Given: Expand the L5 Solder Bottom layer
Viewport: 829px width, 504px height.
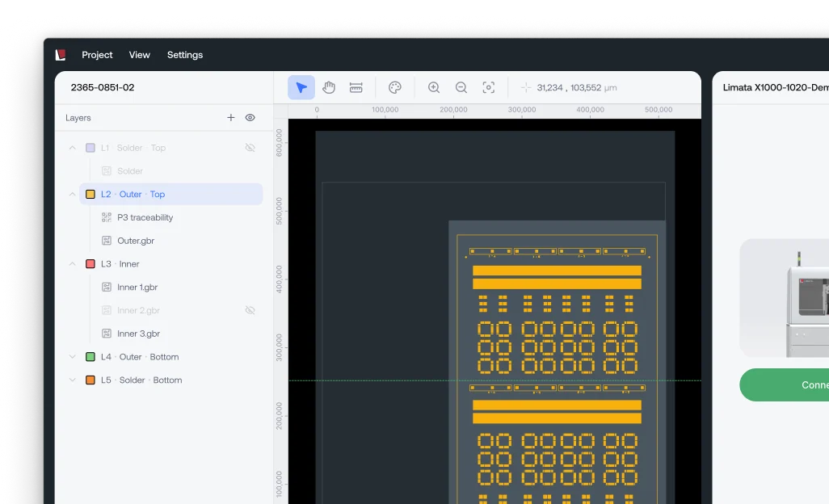Looking at the screenshot, I should pyautogui.click(x=73, y=380).
